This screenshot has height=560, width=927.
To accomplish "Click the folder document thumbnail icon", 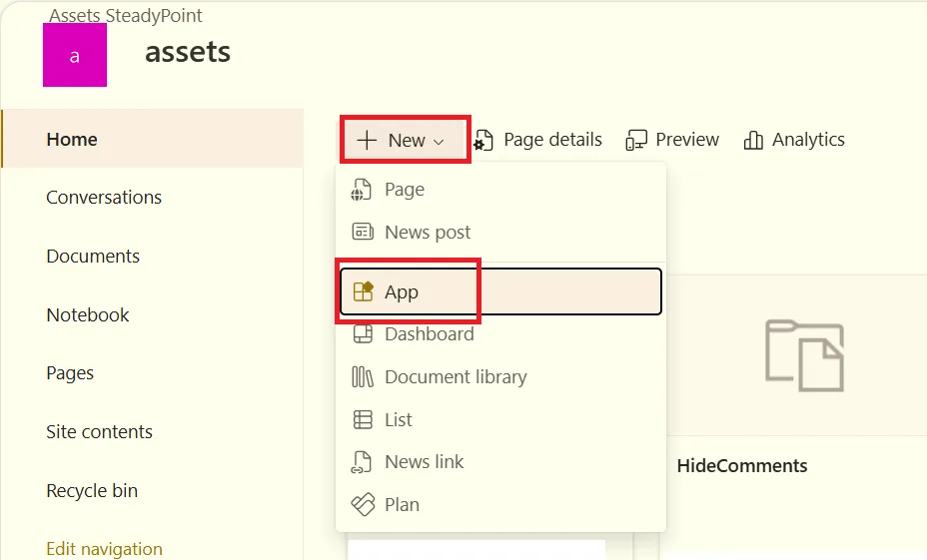I will (x=804, y=355).
